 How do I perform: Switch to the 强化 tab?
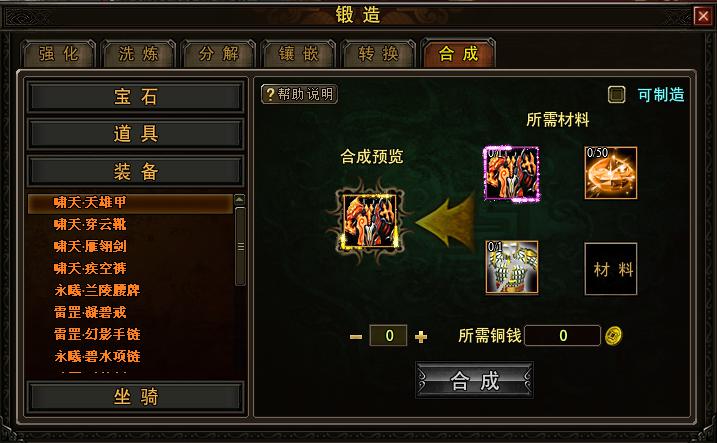click(x=59, y=54)
